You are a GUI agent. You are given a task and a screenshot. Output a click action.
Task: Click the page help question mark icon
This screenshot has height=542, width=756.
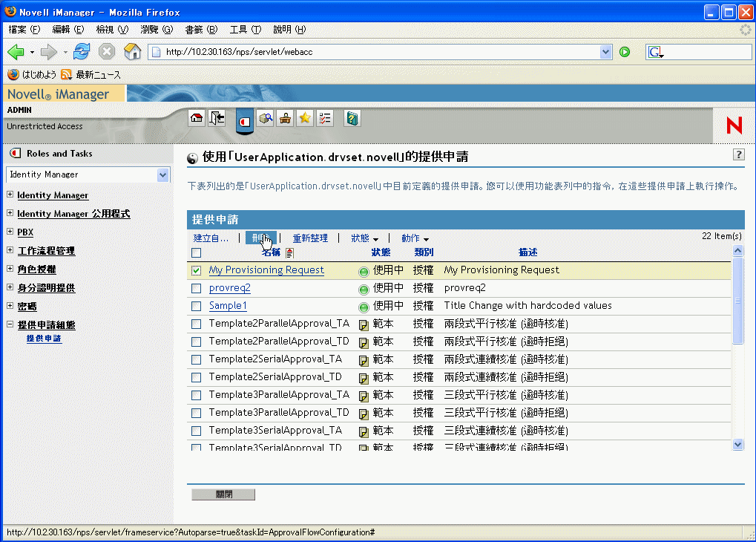coord(739,154)
